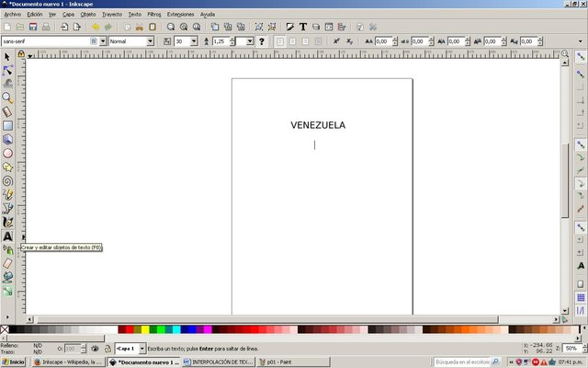Expand the text toolbar overflow arrow
This screenshot has width=588, height=368.
tap(581, 41)
